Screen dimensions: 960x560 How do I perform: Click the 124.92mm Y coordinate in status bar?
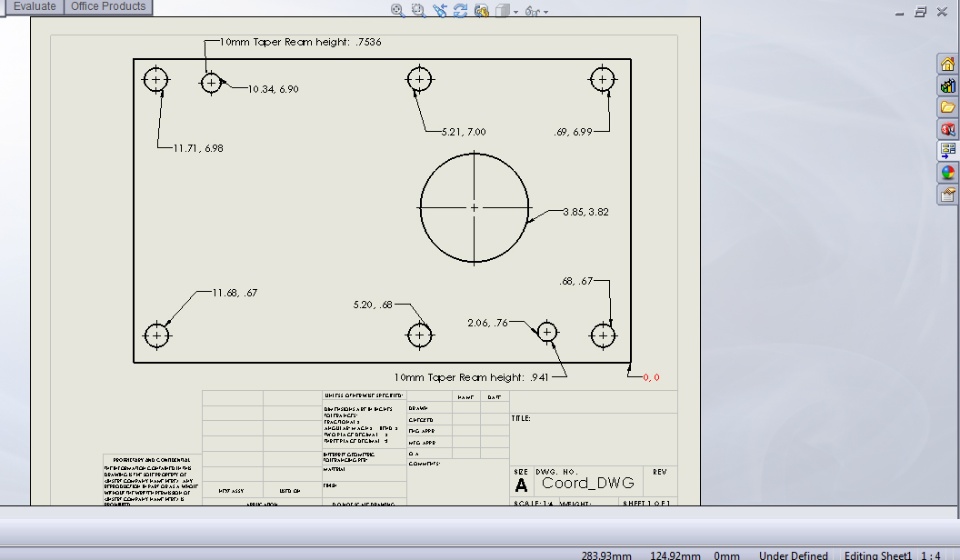(675, 555)
